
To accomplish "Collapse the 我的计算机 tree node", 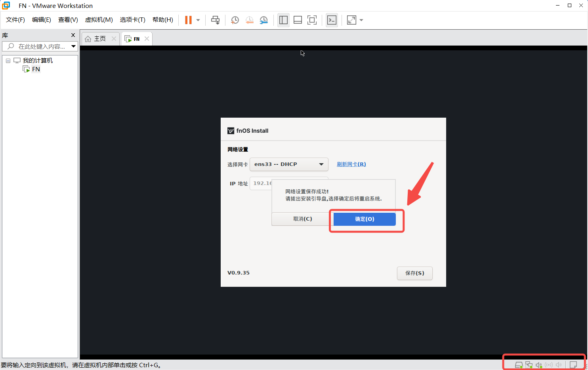I will (x=8, y=61).
